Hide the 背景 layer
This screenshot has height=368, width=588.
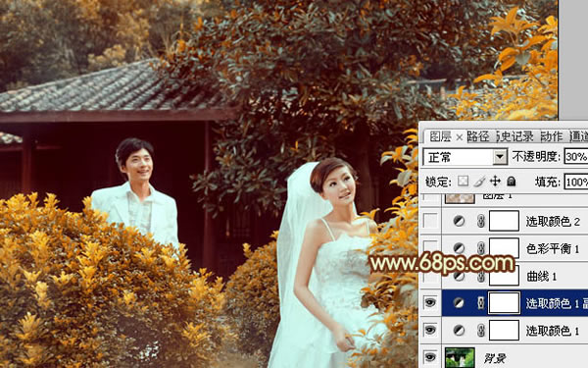(x=430, y=356)
